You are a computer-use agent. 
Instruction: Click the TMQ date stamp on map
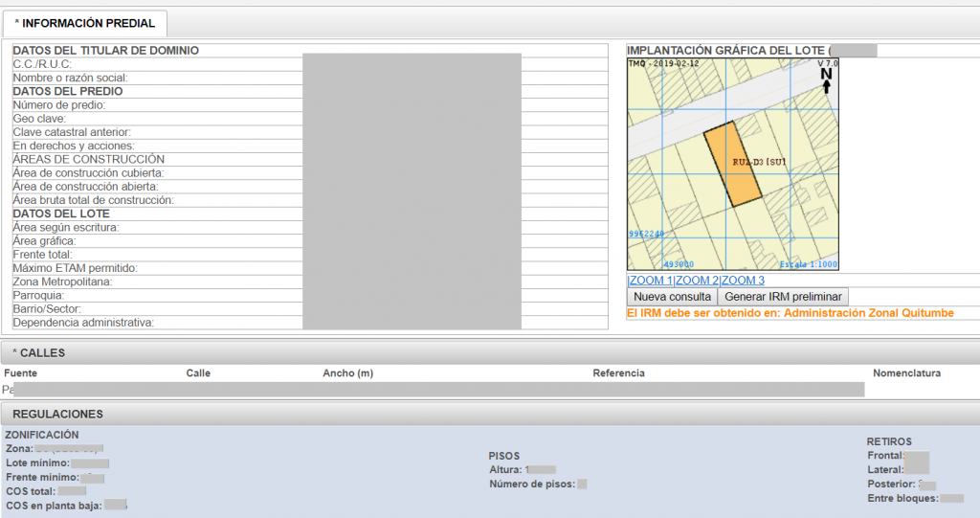tap(664, 64)
